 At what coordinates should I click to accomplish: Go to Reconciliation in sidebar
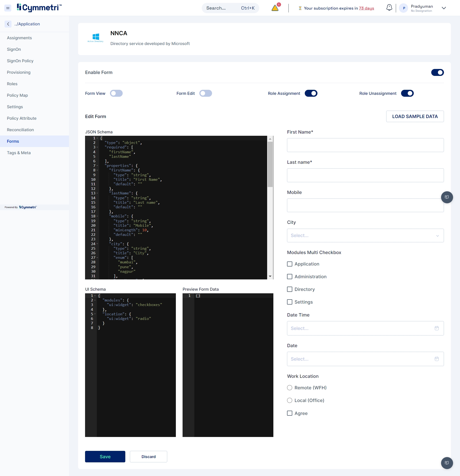pyautogui.click(x=20, y=130)
